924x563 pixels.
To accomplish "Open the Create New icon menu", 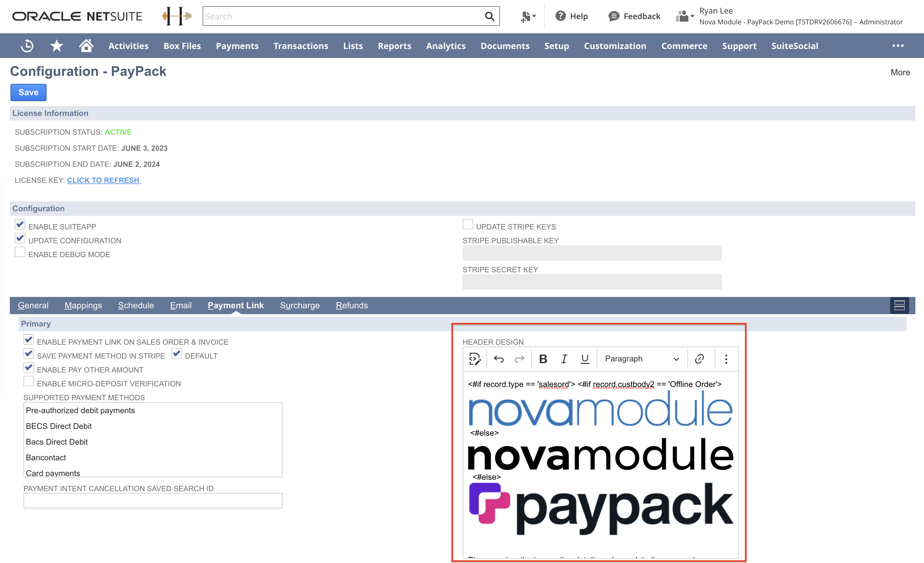I will click(528, 16).
